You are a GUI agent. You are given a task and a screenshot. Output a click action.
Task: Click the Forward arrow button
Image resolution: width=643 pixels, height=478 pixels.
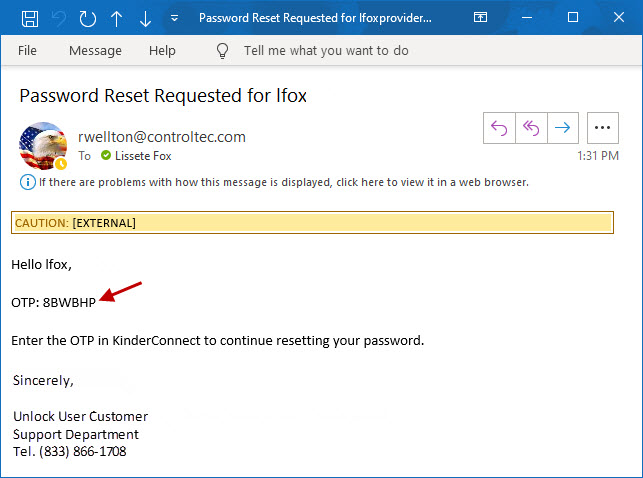pos(563,127)
